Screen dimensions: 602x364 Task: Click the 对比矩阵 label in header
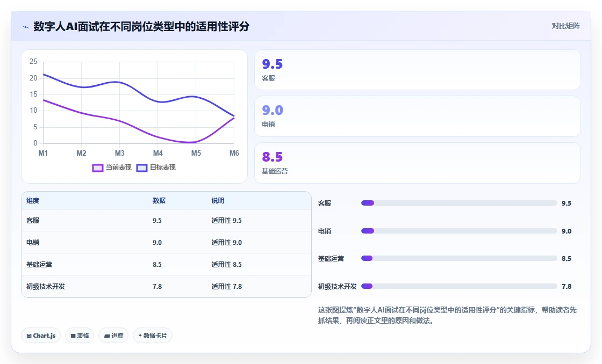coord(565,26)
